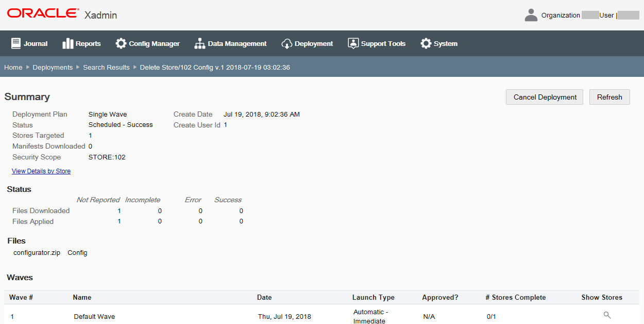The image size is (644, 324).
Task: Show stores for Default Wave via magnifier icon
Action: tap(607, 315)
